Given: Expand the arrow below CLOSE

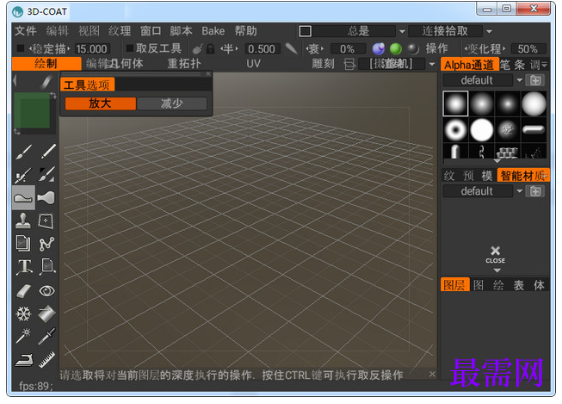Looking at the screenshot, I should [x=497, y=271].
